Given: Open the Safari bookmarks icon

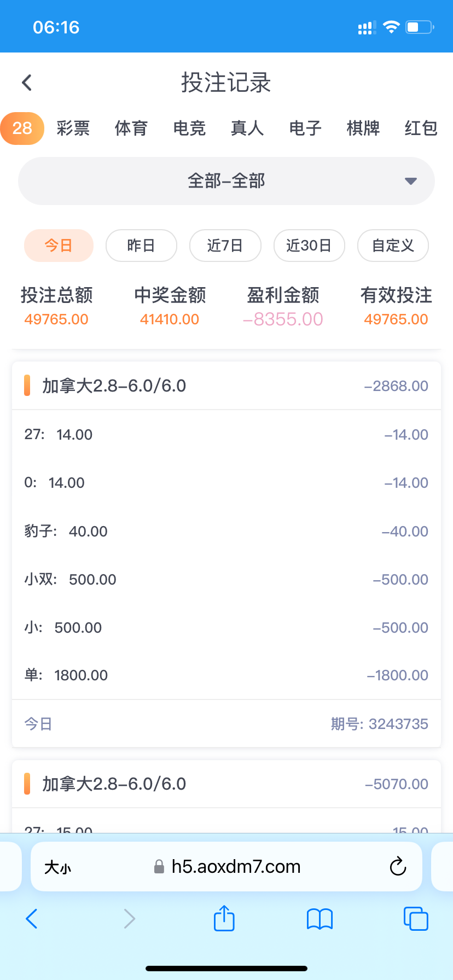Looking at the screenshot, I should [320, 919].
